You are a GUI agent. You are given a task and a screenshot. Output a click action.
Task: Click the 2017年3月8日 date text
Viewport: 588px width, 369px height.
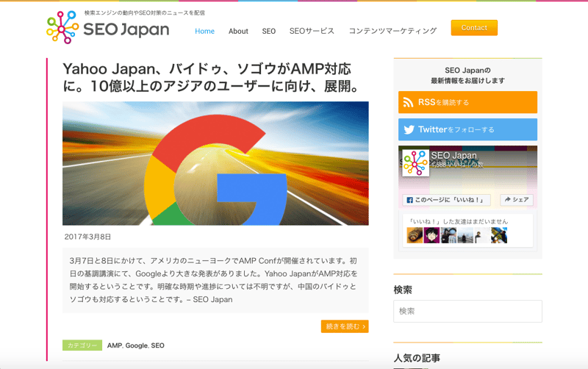[87, 237]
